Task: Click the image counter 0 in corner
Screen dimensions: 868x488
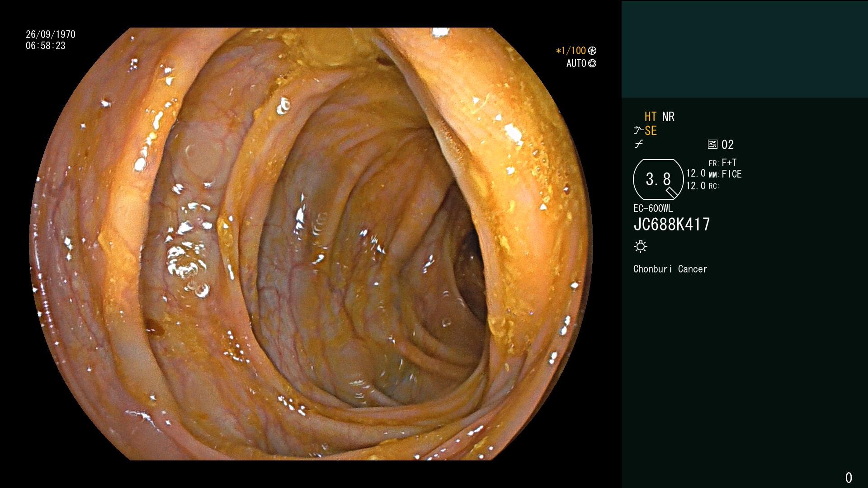Action: pyautogui.click(x=849, y=478)
